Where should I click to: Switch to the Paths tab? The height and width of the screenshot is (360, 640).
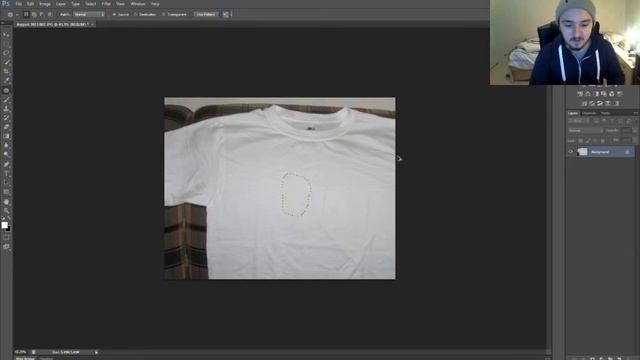coord(605,113)
